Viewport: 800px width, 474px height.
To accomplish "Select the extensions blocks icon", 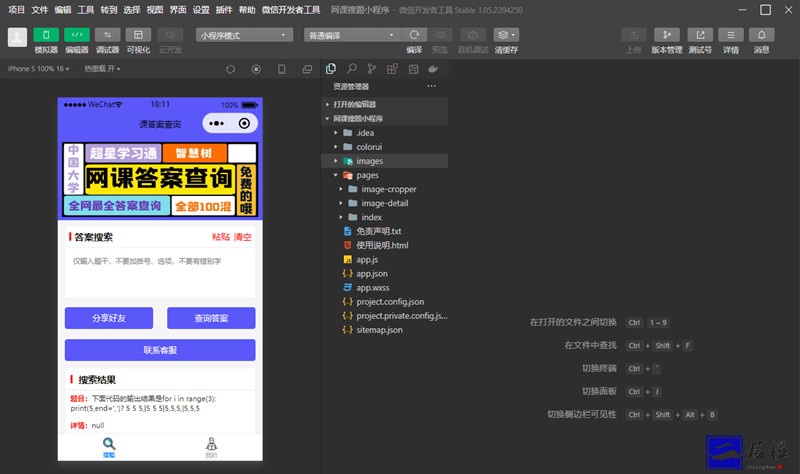I will pyautogui.click(x=392, y=68).
